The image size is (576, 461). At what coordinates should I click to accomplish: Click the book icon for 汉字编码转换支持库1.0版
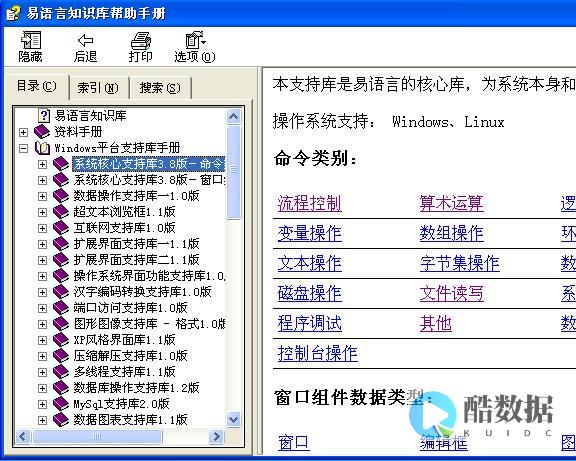[x=61, y=292]
